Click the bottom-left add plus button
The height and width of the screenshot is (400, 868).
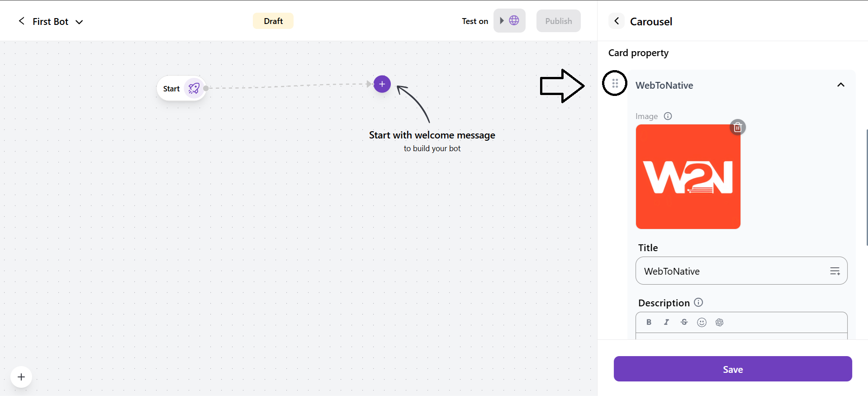(21, 377)
